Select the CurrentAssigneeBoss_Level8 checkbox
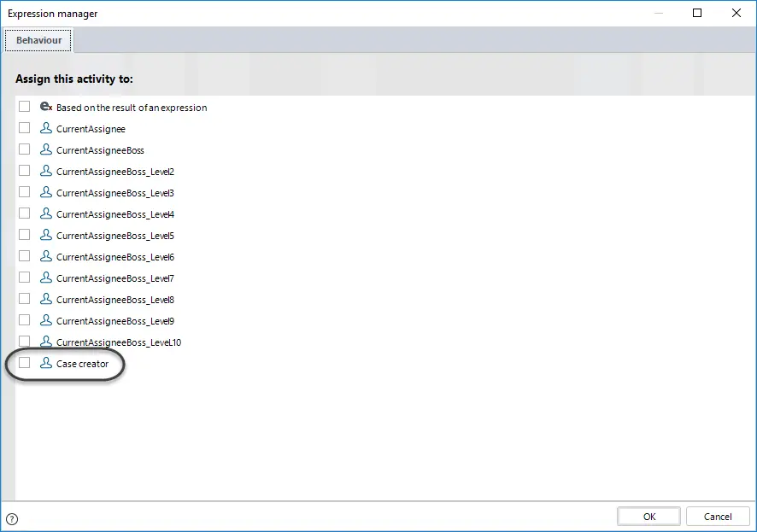Viewport: 757px width, 532px height. pyautogui.click(x=24, y=299)
